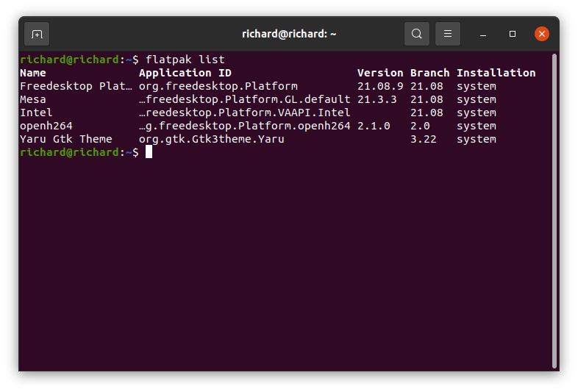Click version 21.3.3
The height and width of the screenshot is (392, 578).
(x=377, y=99)
